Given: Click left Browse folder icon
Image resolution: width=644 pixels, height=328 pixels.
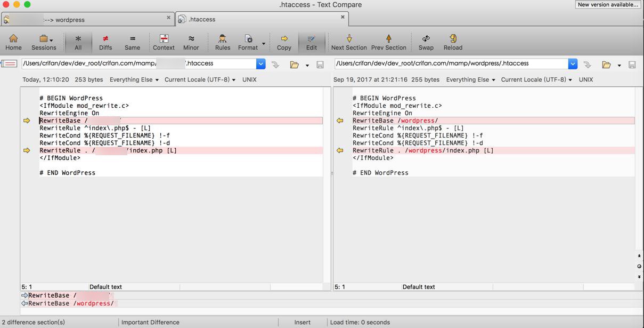Looking at the screenshot, I should (294, 65).
